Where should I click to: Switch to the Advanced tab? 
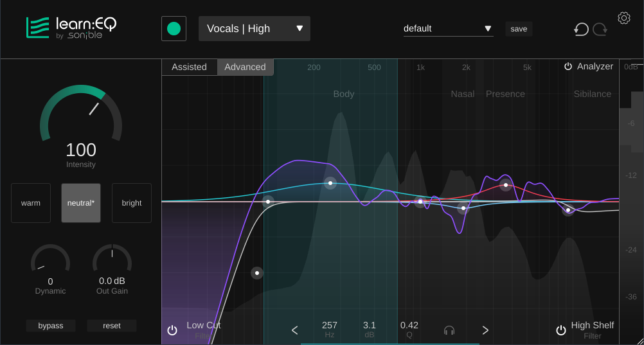(x=245, y=67)
